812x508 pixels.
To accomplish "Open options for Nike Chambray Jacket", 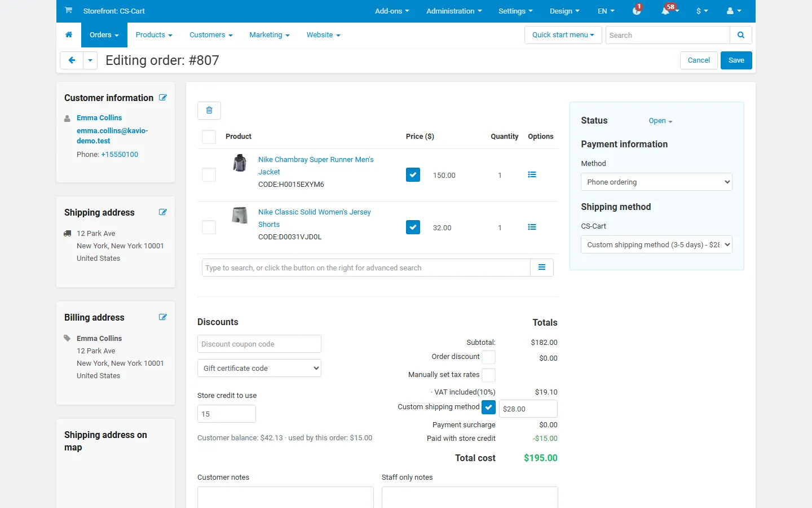I will pyautogui.click(x=532, y=175).
